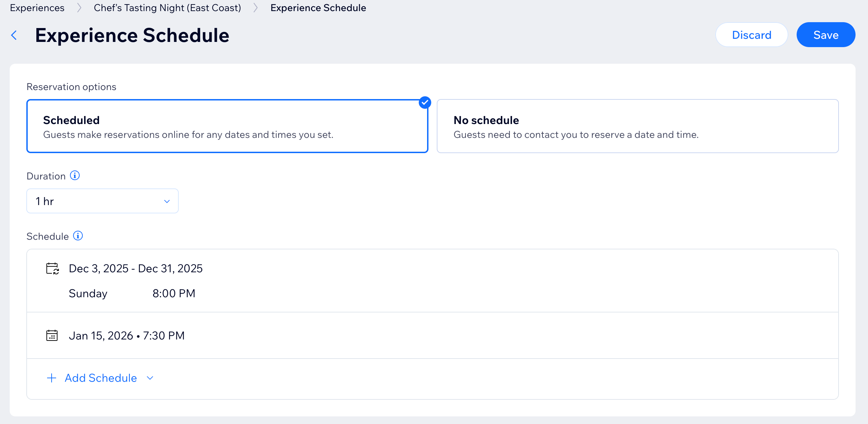Select the No schedule reservation option
868x424 pixels.
point(637,126)
